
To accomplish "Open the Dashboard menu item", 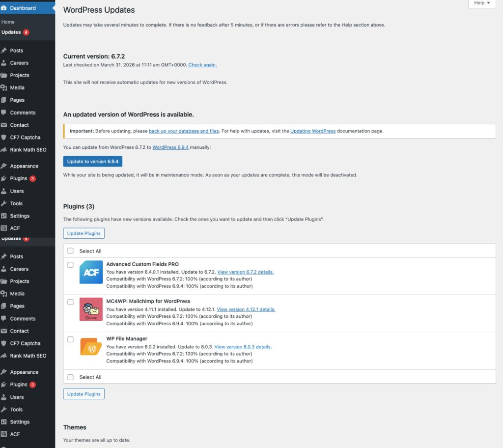I will [x=22, y=7].
